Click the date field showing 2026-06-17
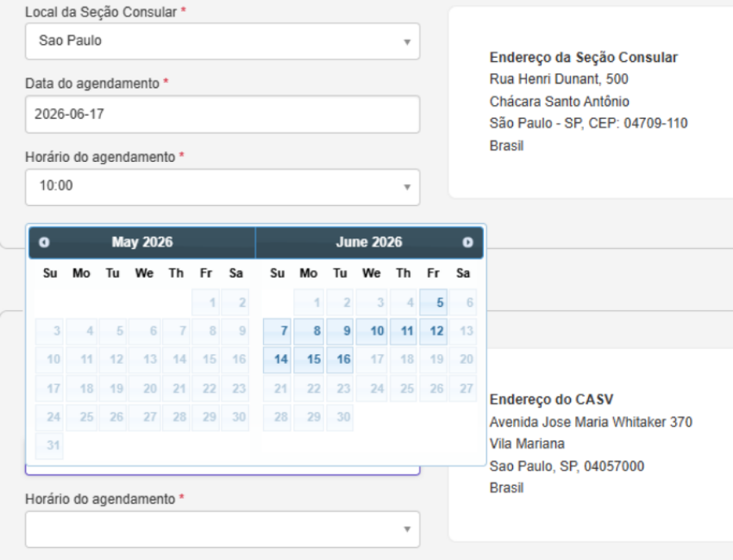Screen dimensions: 733x560 tap(222, 115)
